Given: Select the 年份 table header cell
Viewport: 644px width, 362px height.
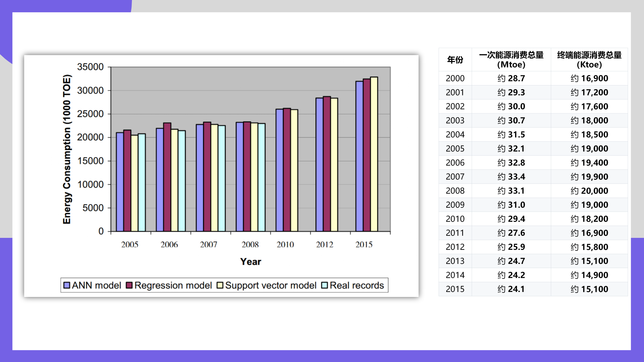Looking at the screenshot, I should 455,60.
